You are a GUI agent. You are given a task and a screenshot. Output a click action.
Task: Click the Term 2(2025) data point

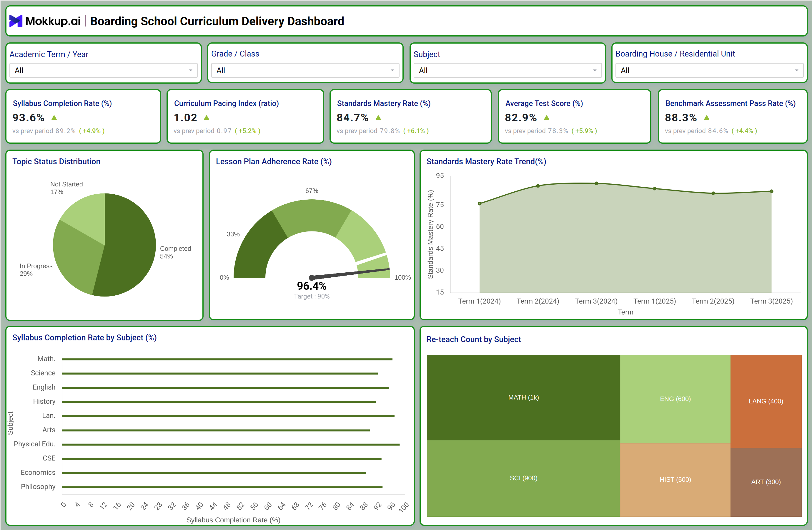click(x=713, y=193)
